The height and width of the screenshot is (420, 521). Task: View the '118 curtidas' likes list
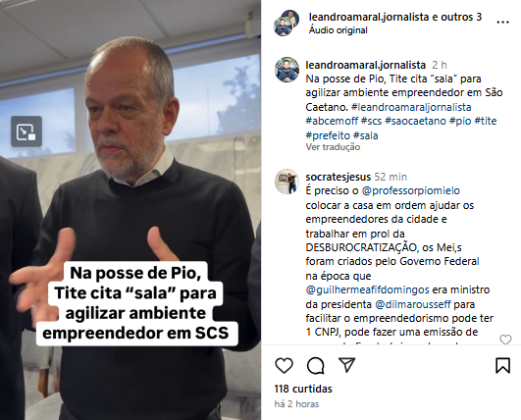[303, 389]
